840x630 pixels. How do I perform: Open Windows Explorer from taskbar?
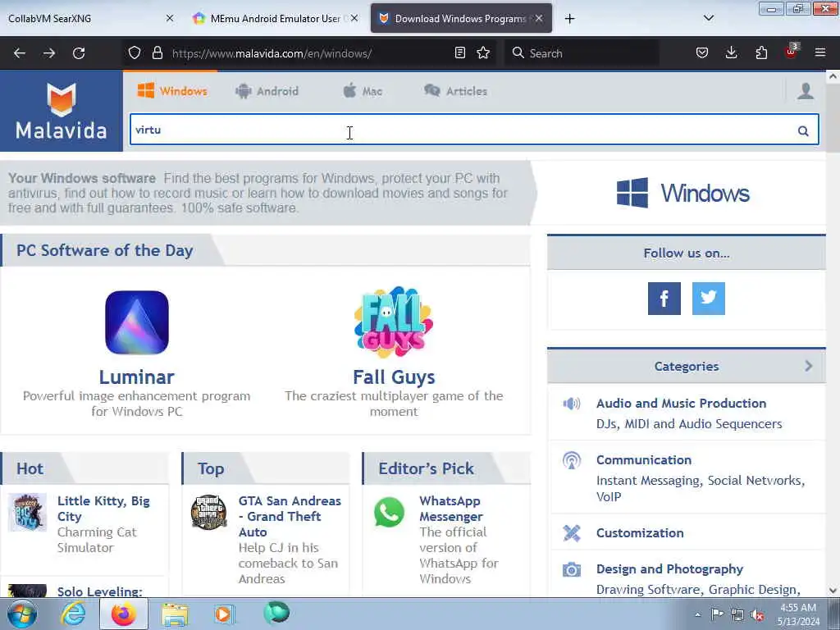click(175, 614)
